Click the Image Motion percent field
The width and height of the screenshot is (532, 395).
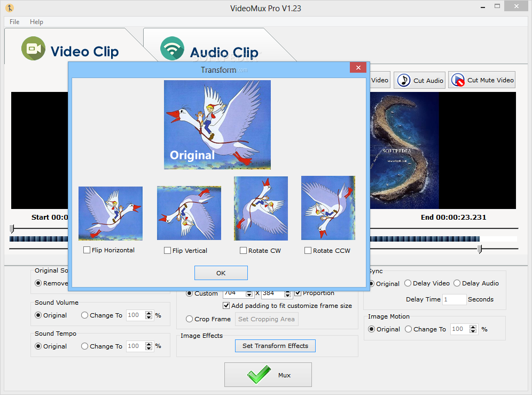[x=460, y=329]
